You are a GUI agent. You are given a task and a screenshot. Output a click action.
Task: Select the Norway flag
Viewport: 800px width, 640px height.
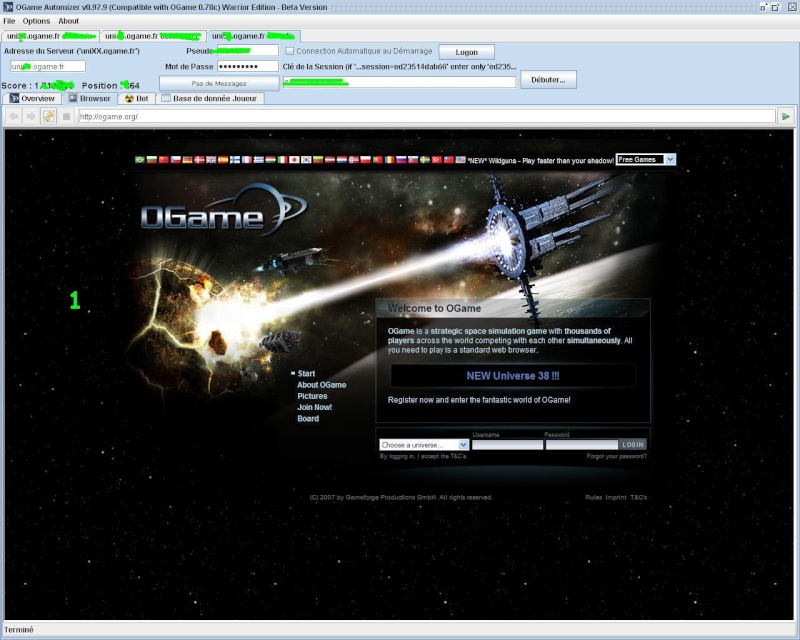(354, 160)
